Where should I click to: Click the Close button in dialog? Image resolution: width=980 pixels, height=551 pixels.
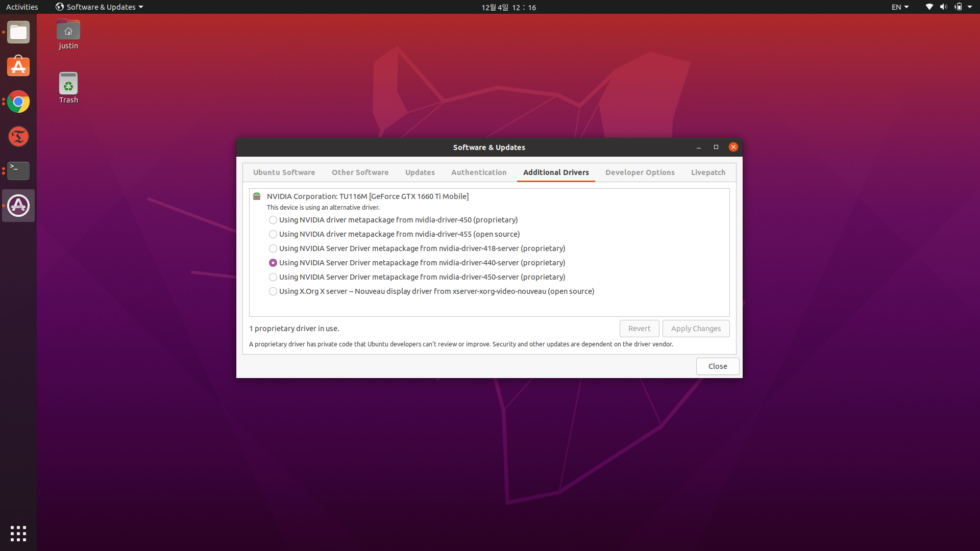pos(717,366)
